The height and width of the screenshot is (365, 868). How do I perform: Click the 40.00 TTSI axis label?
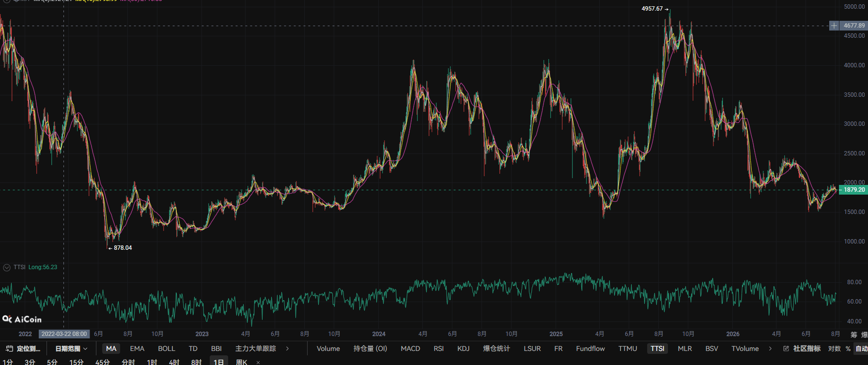coord(854,321)
